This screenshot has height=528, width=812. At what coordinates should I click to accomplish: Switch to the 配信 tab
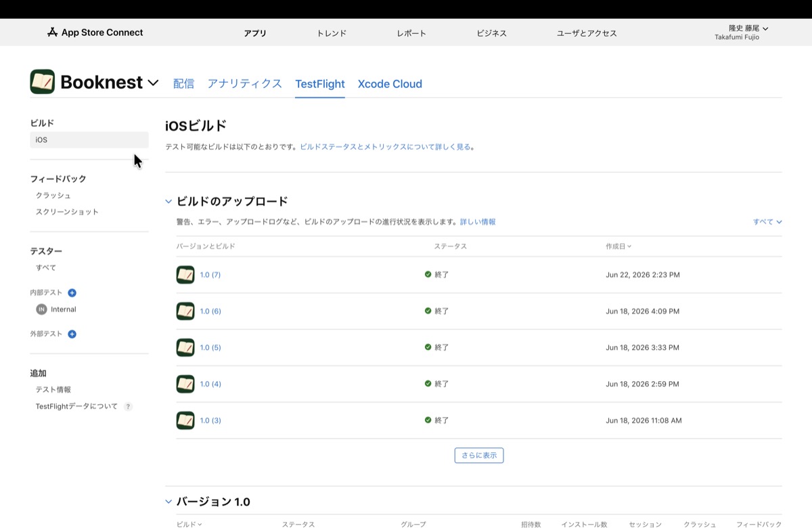[183, 84]
